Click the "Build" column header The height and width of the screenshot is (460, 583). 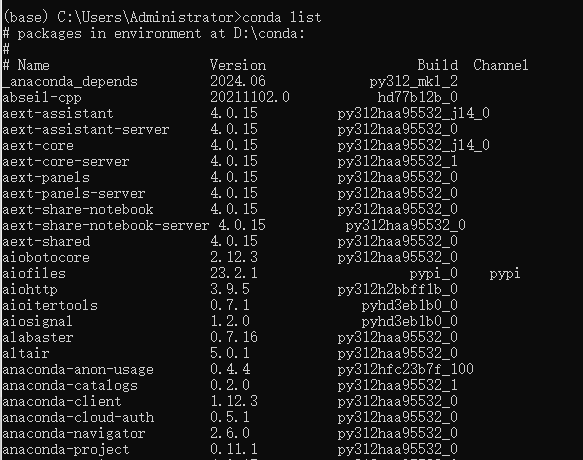coord(437,65)
